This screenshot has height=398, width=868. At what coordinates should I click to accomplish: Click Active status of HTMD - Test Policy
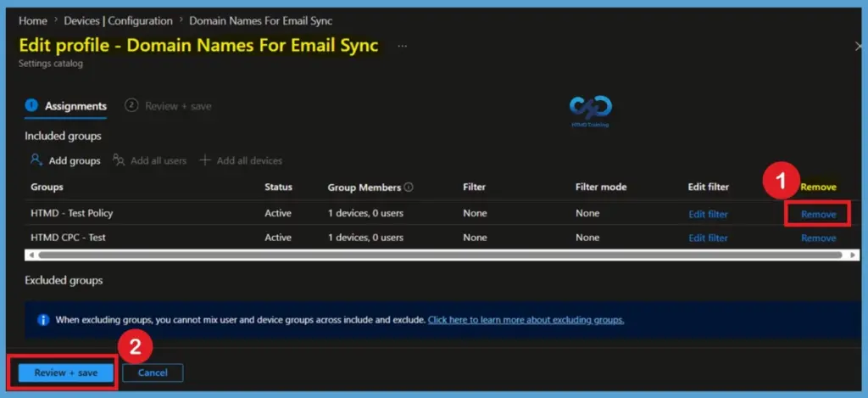(x=278, y=213)
